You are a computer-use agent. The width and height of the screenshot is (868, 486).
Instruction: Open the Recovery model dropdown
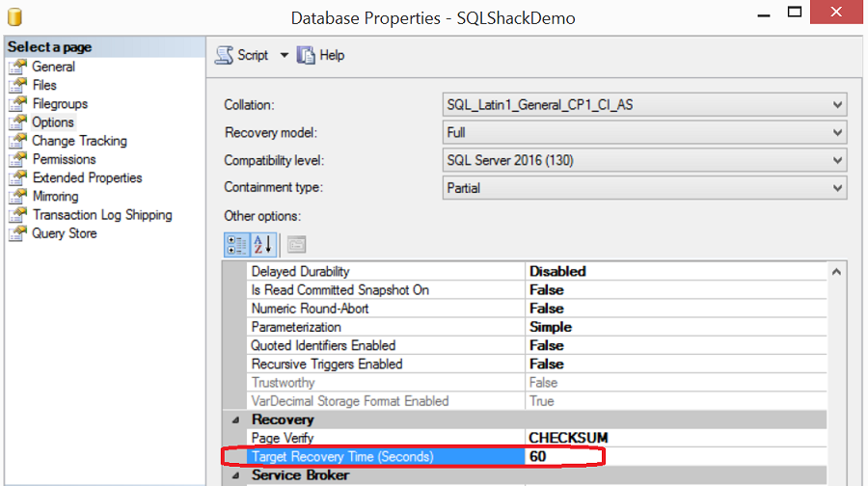click(836, 132)
